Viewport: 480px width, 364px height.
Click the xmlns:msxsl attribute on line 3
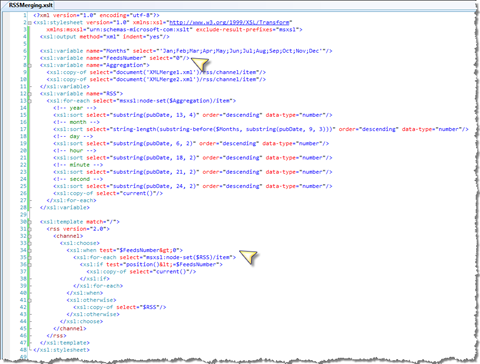coord(120,29)
